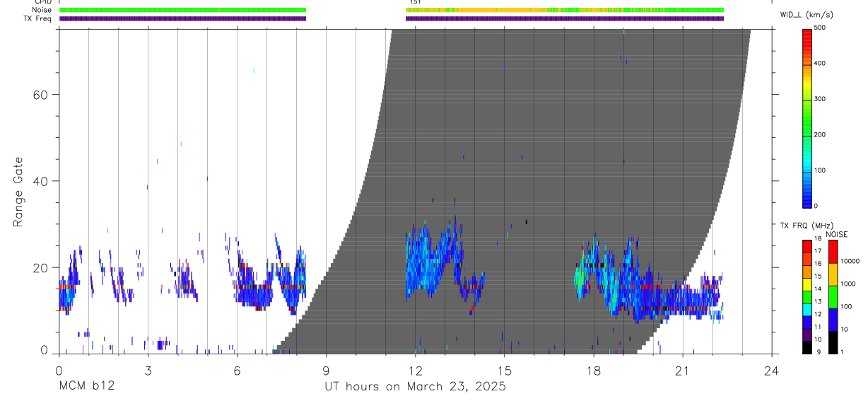
Task: Click x-axis tick label '3'
Action: (x=148, y=370)
